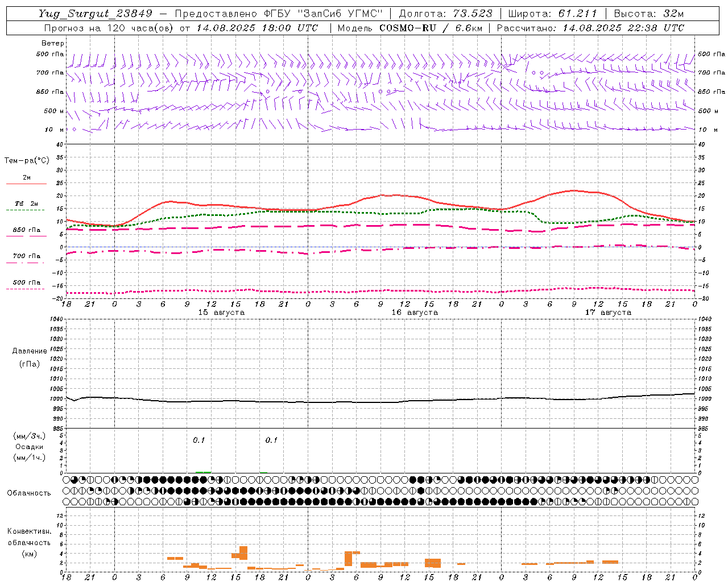
Task: Select the 850 гПа temperature legend entry
Action: coord(27,230)
